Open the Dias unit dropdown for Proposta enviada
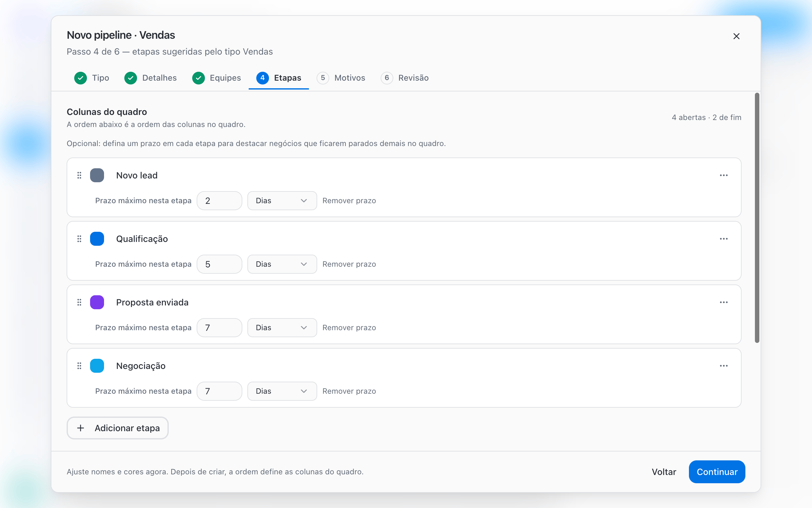The width and height of the screenshot is (812, 508). tap(282, 328)
